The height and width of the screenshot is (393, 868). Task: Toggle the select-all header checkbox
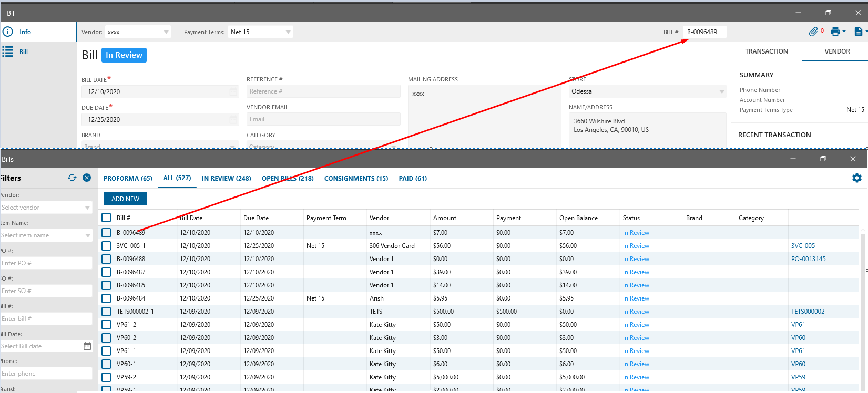pos(106,218)
